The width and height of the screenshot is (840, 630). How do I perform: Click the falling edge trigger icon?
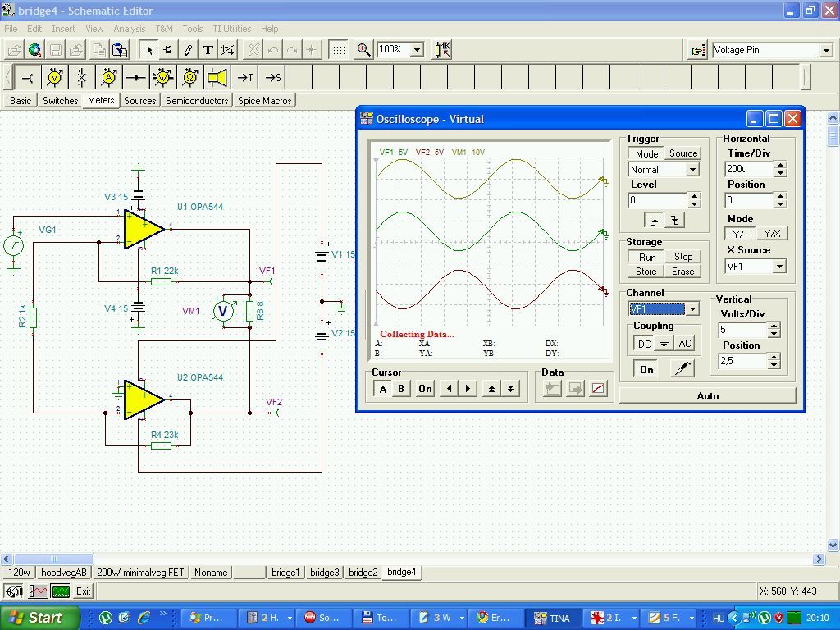pos(674,220)
